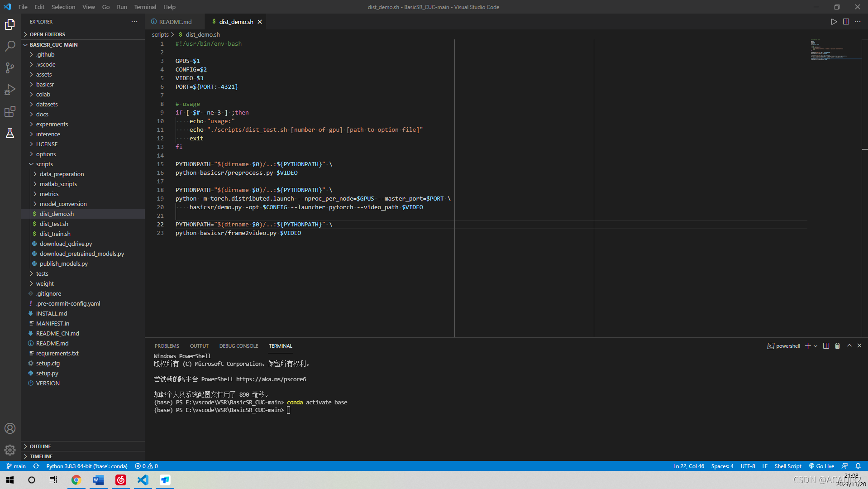This screenshot has height=489, width=868.
Task: Open dist_test.sh in the explorer
Action: (x=83, y=224)
